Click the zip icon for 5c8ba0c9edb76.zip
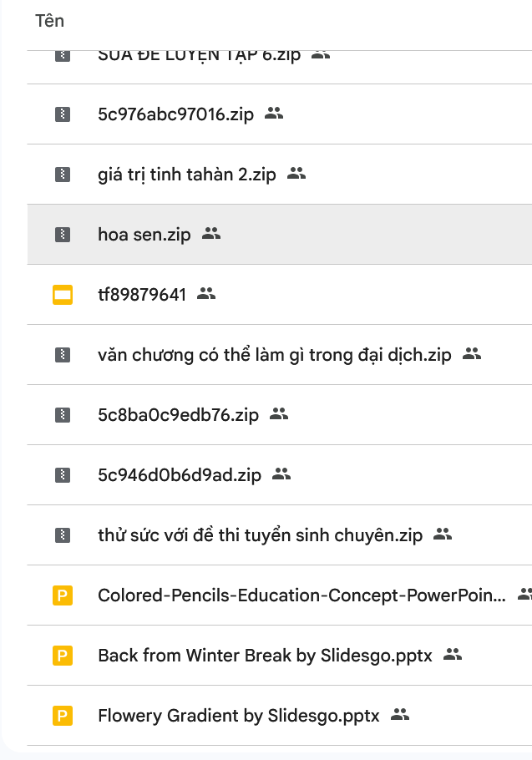 [x=62, y=415]
